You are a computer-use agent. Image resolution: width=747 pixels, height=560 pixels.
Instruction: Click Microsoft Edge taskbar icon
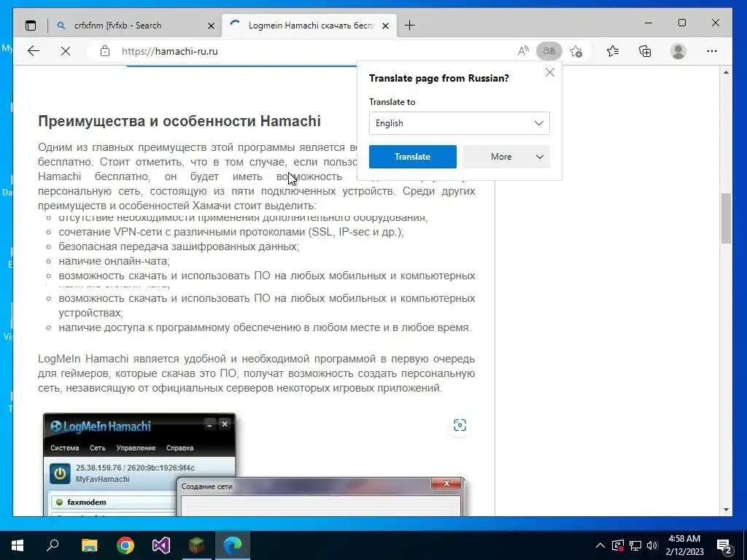tap(233, 545)
